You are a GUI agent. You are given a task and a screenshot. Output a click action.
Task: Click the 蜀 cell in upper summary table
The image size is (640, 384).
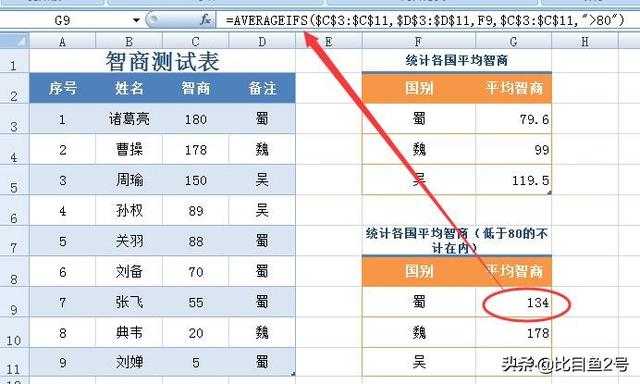click(x=419, y=119)
